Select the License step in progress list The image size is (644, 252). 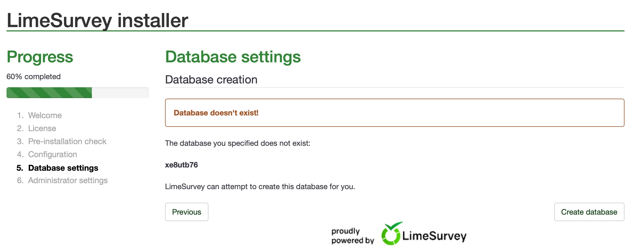tap(42, 128)
